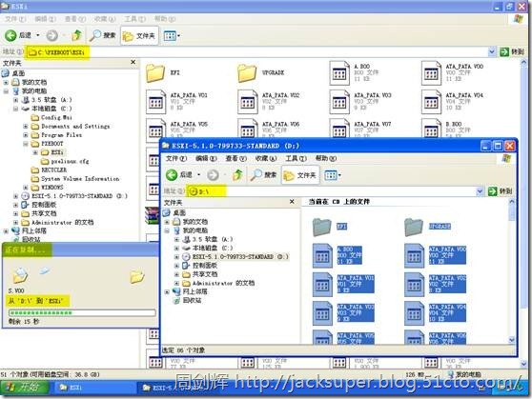Open the address dropdown in the ESXi window
Image resolution: width=532 pixels, height=399 pixels.
click(492, 51)
